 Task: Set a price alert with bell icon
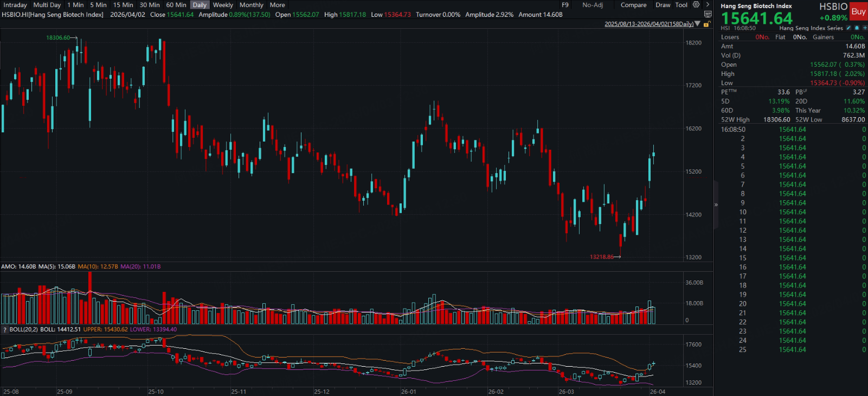(857, 28)
